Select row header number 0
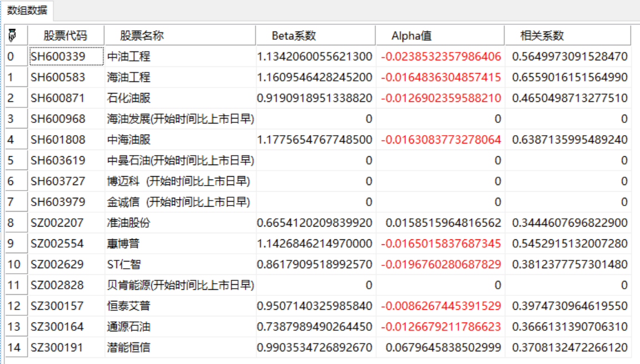This screenshot has height=364, width=640. pyautogui.click(x=16, y=57)
